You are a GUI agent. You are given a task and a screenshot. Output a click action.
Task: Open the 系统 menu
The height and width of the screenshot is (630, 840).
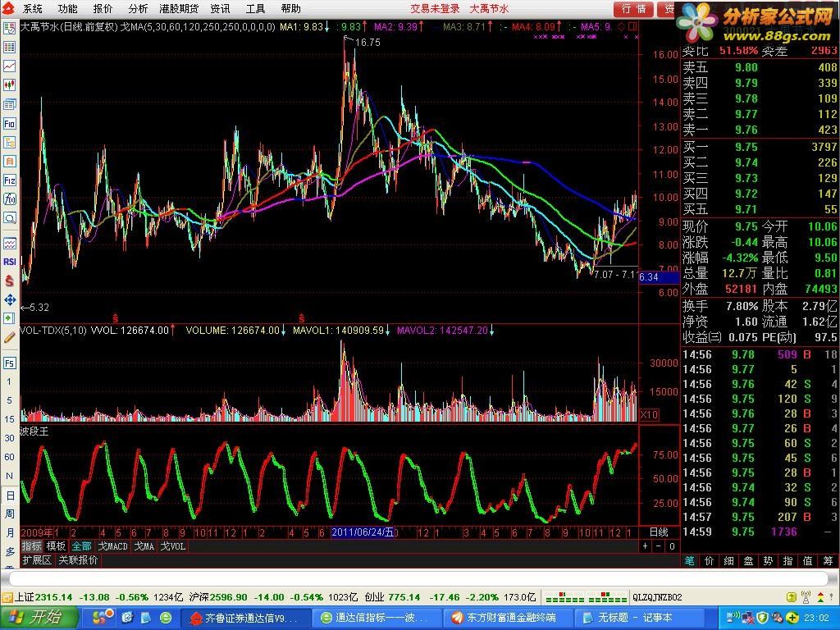coord(32,8)
